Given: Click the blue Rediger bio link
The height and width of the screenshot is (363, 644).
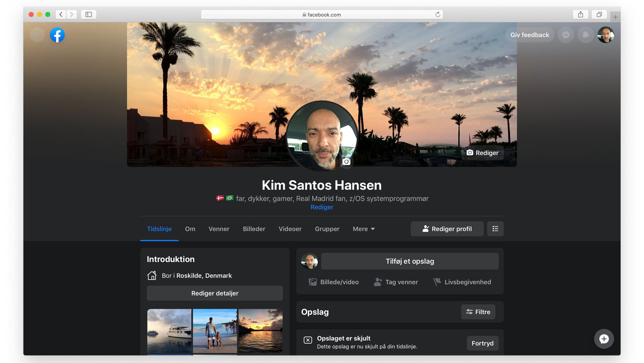Looking at the screenshot, I should click(x=321, y=207).
